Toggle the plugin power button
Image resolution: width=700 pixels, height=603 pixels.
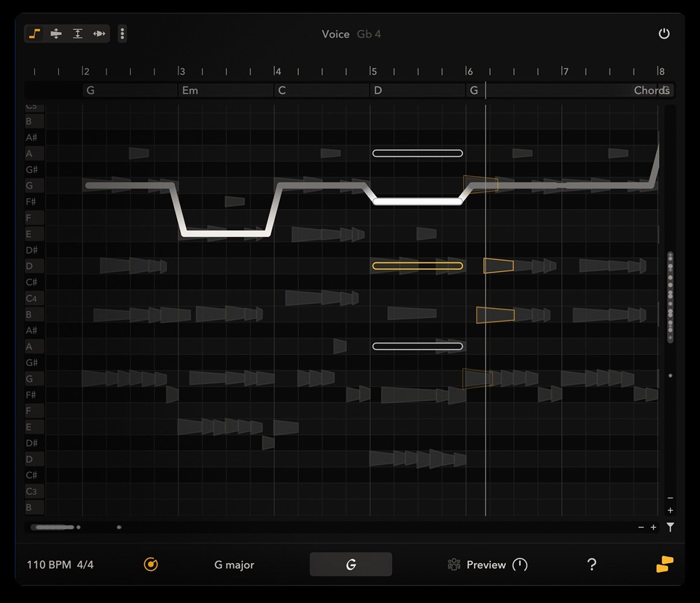tap(664, 34)
